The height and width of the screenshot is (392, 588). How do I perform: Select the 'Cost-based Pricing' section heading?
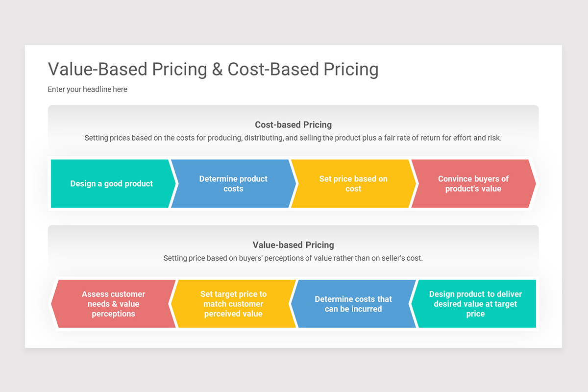[293, 125]
